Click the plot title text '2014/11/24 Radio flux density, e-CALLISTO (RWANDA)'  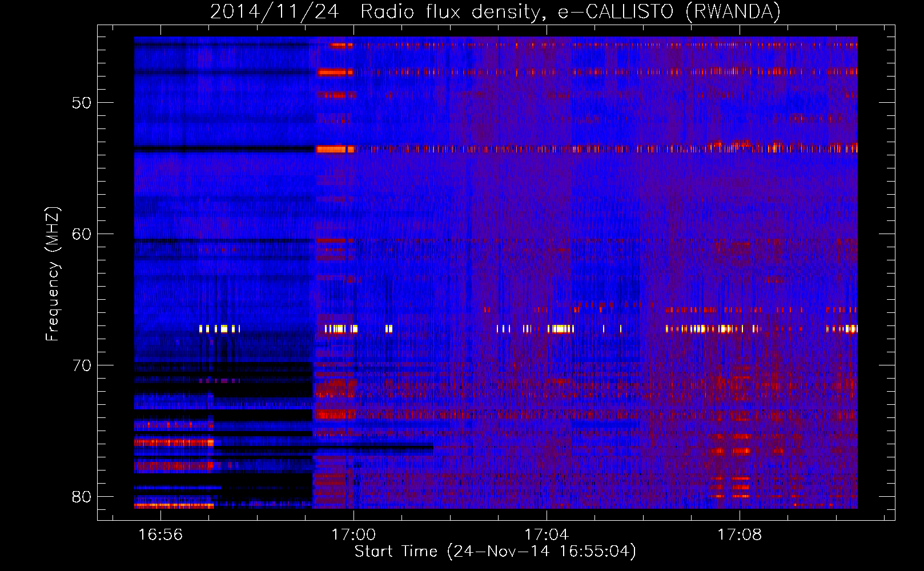(x=495, y=11)
